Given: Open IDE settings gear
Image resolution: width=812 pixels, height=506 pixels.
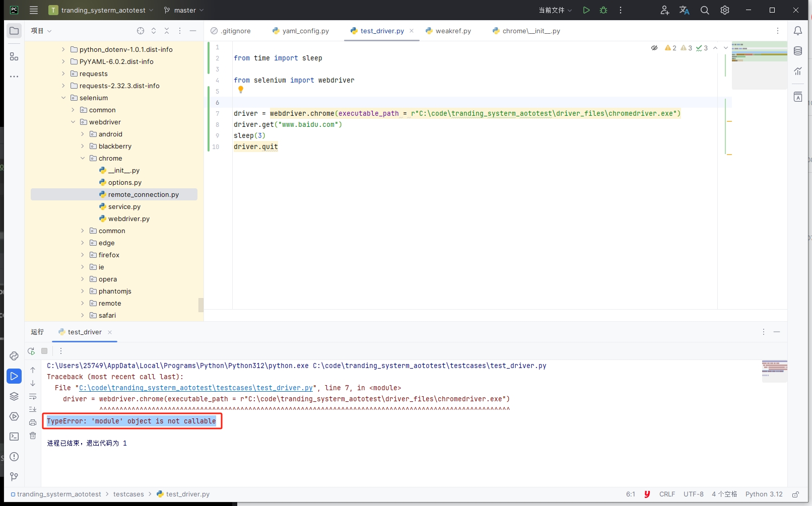Looking at the screenshot, I should 725,10.
